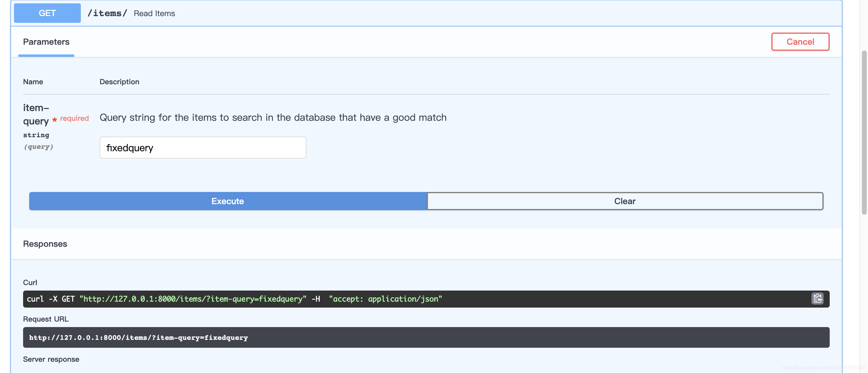Screen dimensions: 868x373
Task: Click the (query) location label
Action: click(x=38, y=147)
